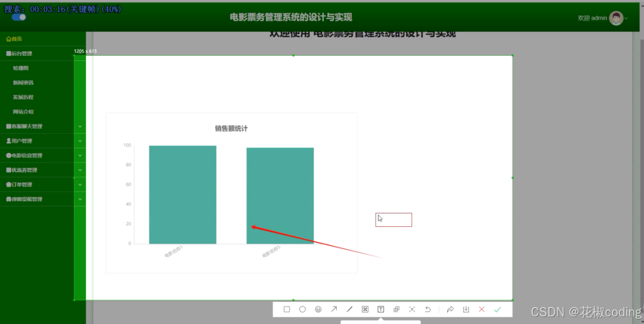The height and width of the screenshot is (324, 644).
Task: Click the 电影名称5 bar in the chart
Action: 280,195
